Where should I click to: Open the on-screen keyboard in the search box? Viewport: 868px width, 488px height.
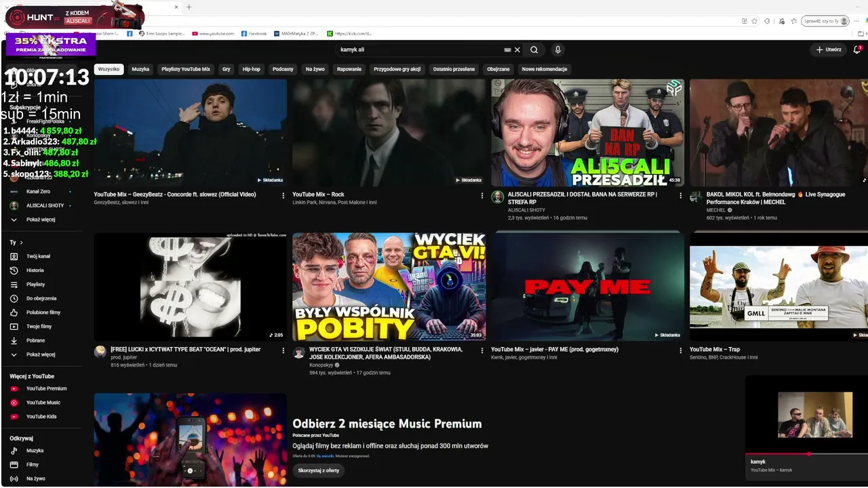click(507, 49)
